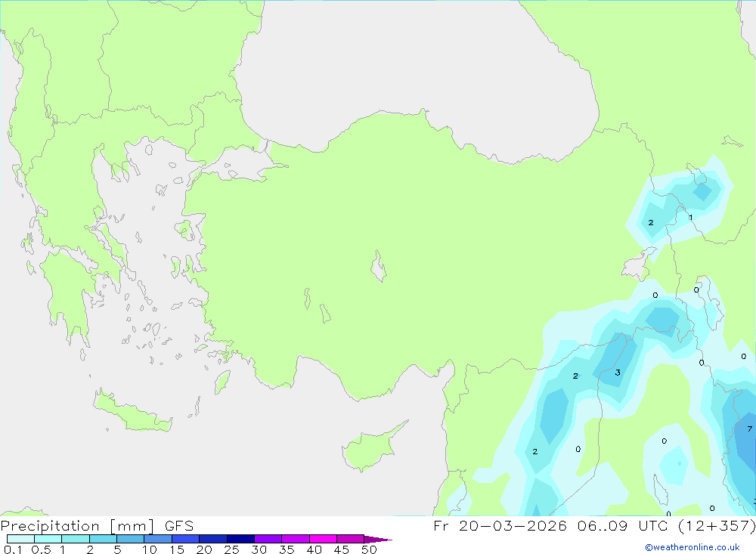Select the 35–40 mm legend color segment

click(296, 539)
